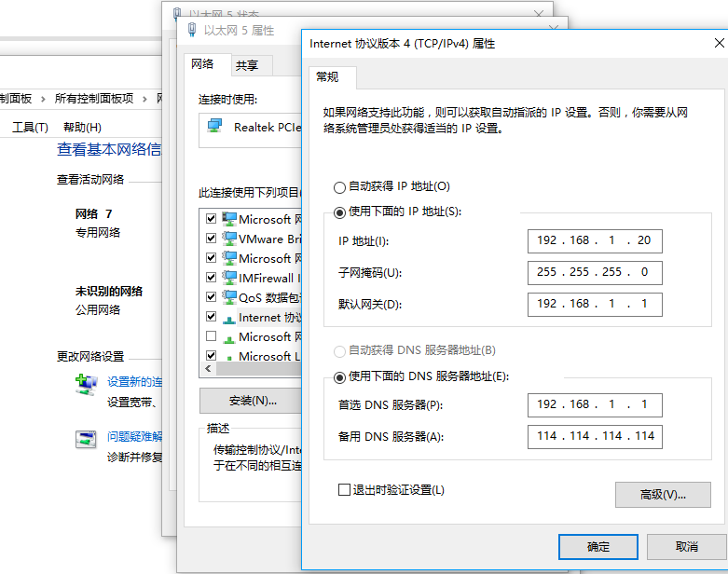Click the first Microsoft item network icon

pyautogui.click(x=229, y=219)
